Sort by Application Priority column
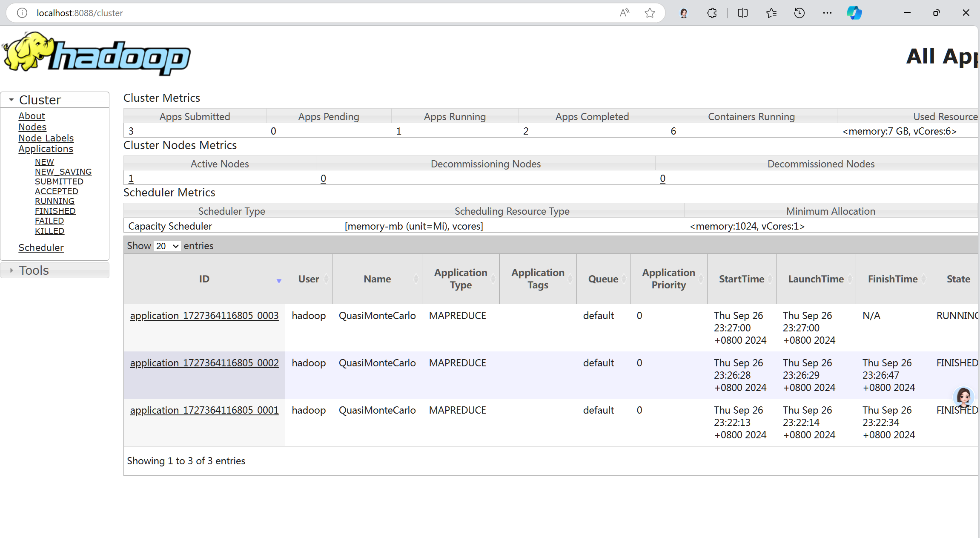The height and width of the screenshot is (538, 980). click(x=669, y=279)
